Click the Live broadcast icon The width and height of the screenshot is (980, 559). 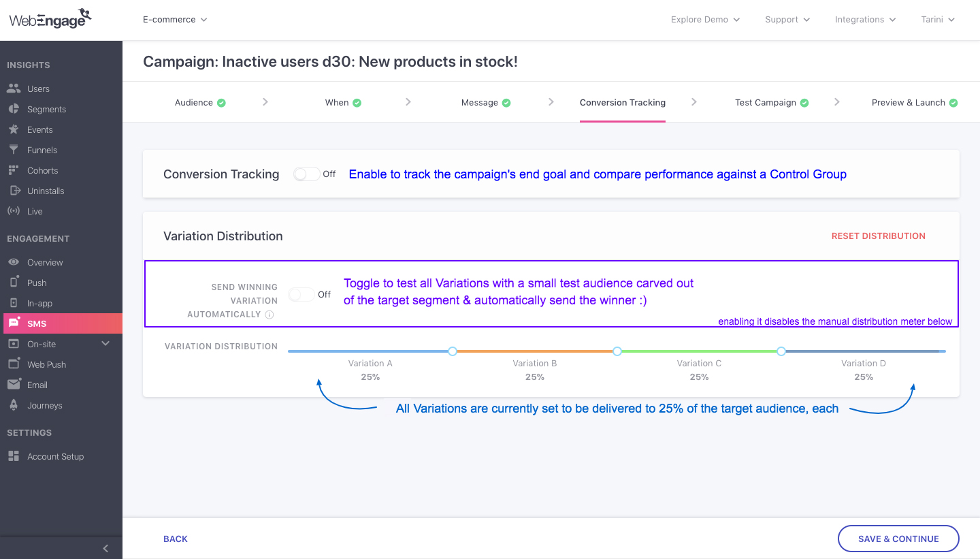click(x=14, y=211)
